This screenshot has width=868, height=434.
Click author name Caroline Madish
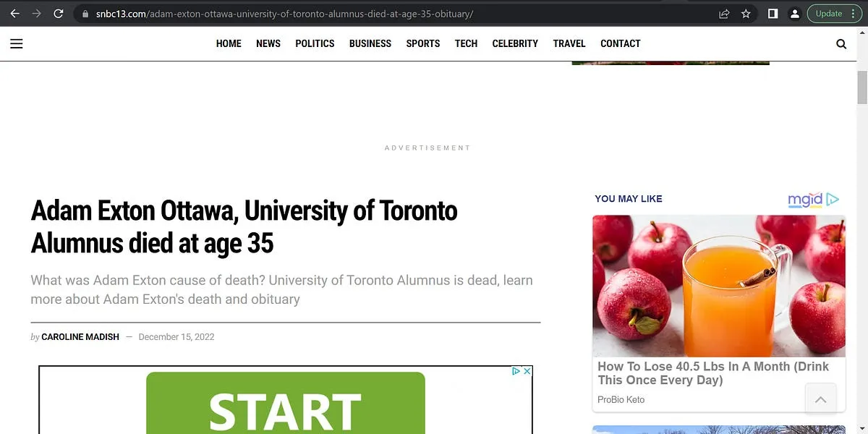click(80, 337)
